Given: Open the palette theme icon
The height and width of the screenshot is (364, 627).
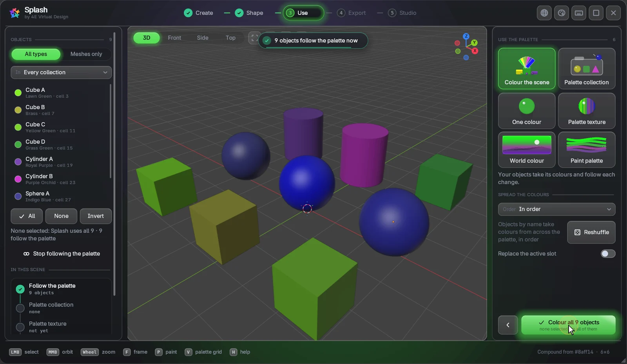Looking at the screenshot, I should click(x=562, y=13).
